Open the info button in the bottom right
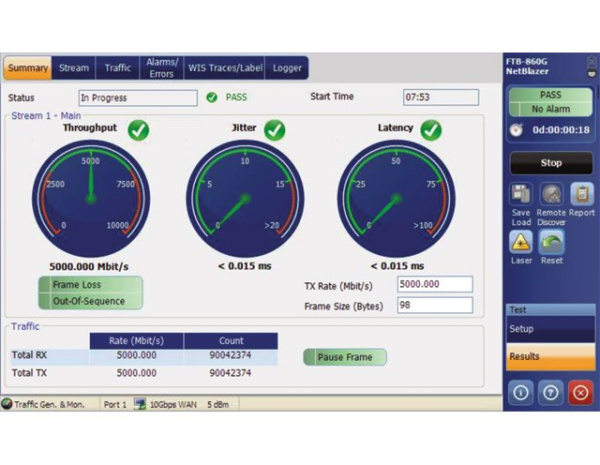600x465 pixels. 521,393
